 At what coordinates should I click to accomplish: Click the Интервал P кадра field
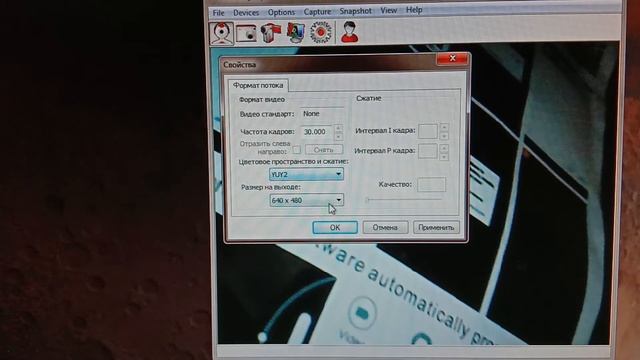tap(428, 151)
